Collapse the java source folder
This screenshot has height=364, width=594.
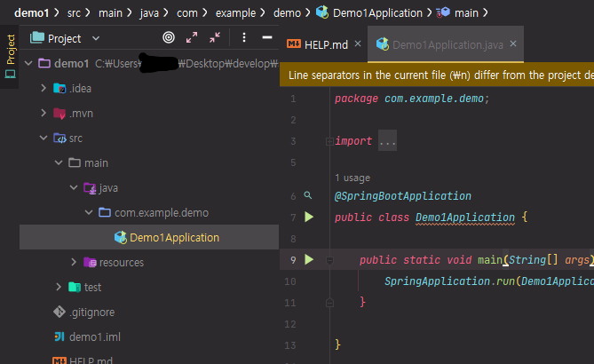(74, 187)
